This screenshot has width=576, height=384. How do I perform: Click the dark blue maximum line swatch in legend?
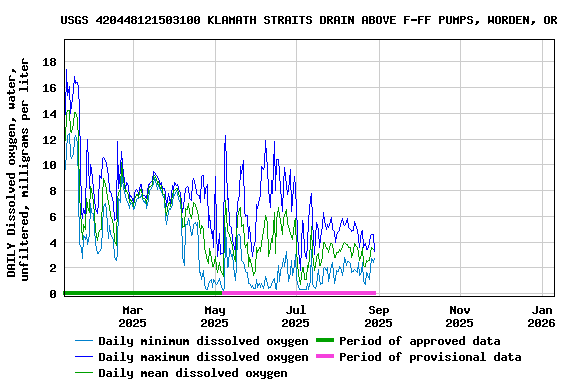(x=84, y=357)
